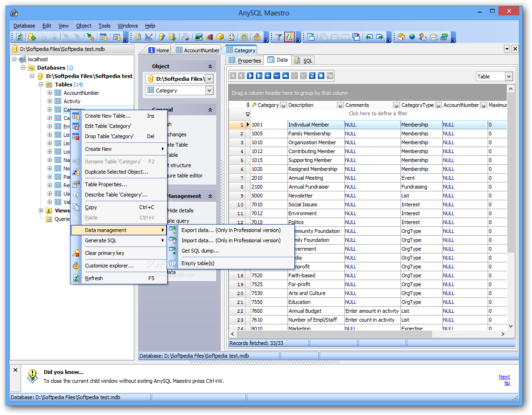
Task: Click the green previous window arrow icon
Action: (369, 37)
